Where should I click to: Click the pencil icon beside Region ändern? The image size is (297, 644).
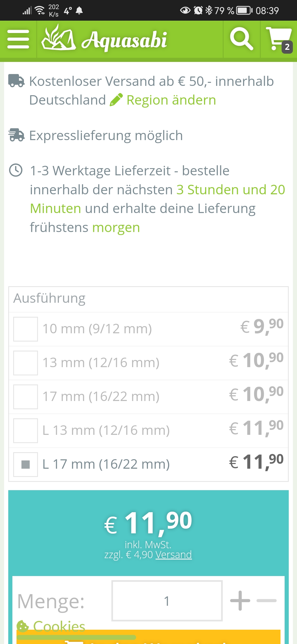pyautogui.click(x=116, y=100)
